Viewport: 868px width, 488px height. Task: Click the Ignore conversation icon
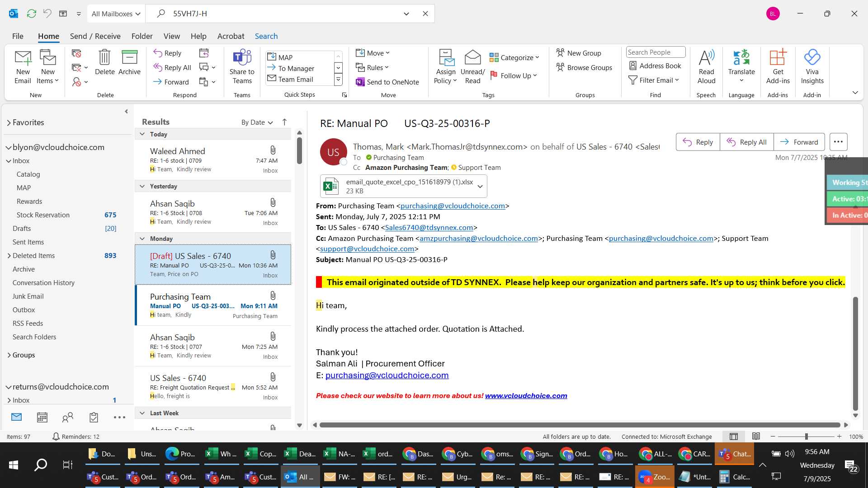pyautogui.click(x=76, y=53)
